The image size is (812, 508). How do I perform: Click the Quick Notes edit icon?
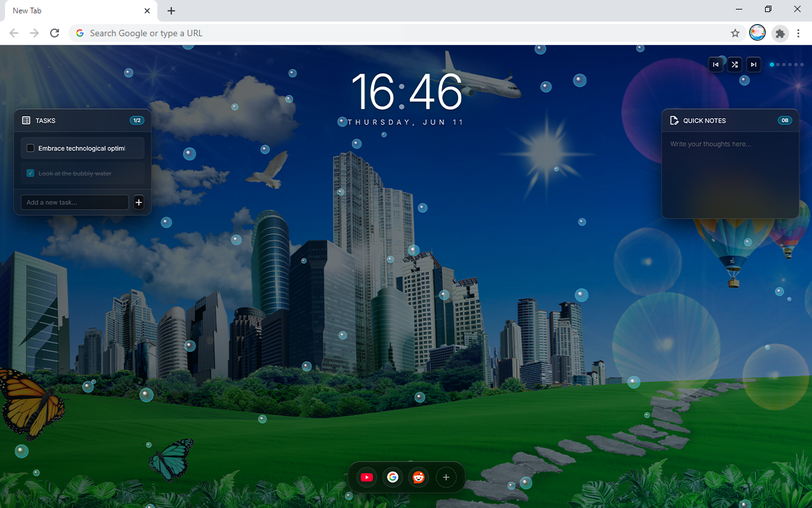674,120
